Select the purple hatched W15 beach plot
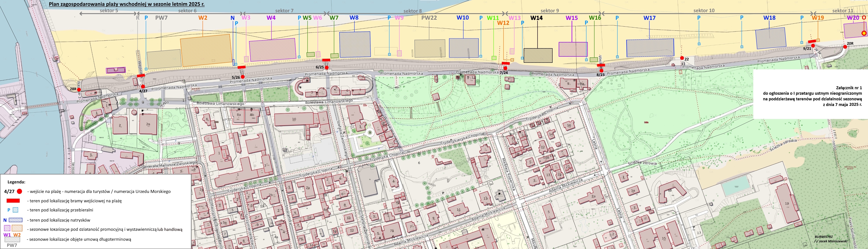This screenshot has width=868, height=249. [x=573, y=49]
